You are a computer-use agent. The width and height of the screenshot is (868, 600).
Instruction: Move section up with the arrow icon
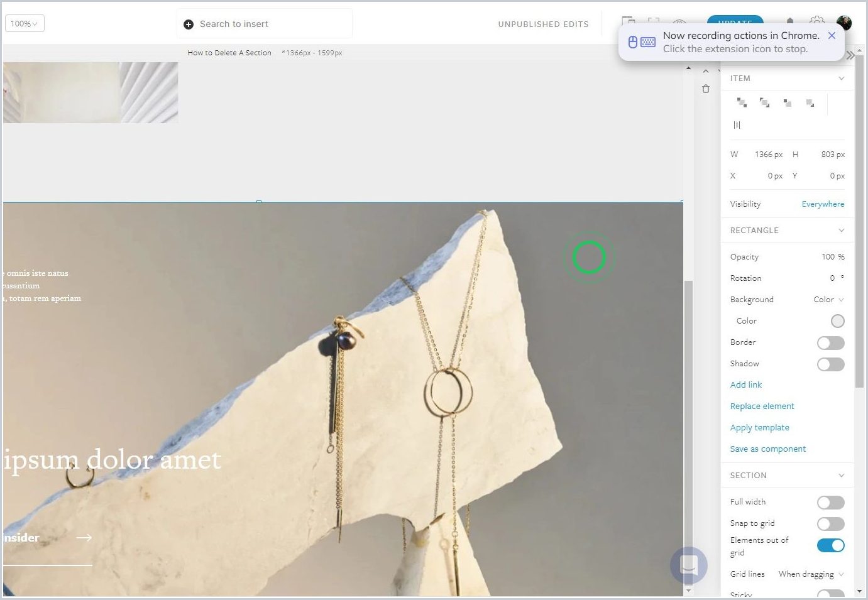tap(706, 71)
